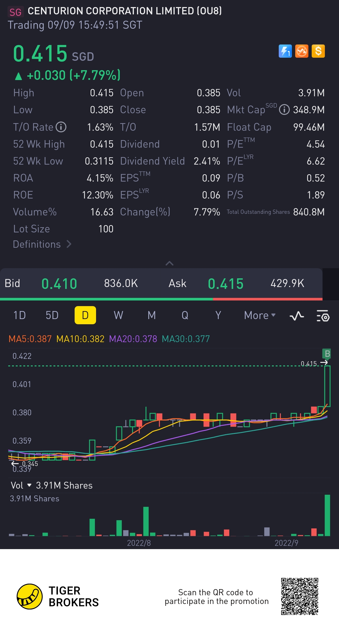339x644 pixels.
Task: Tap the yellow dollar sign icon
Action: click(x=318, y=51)
